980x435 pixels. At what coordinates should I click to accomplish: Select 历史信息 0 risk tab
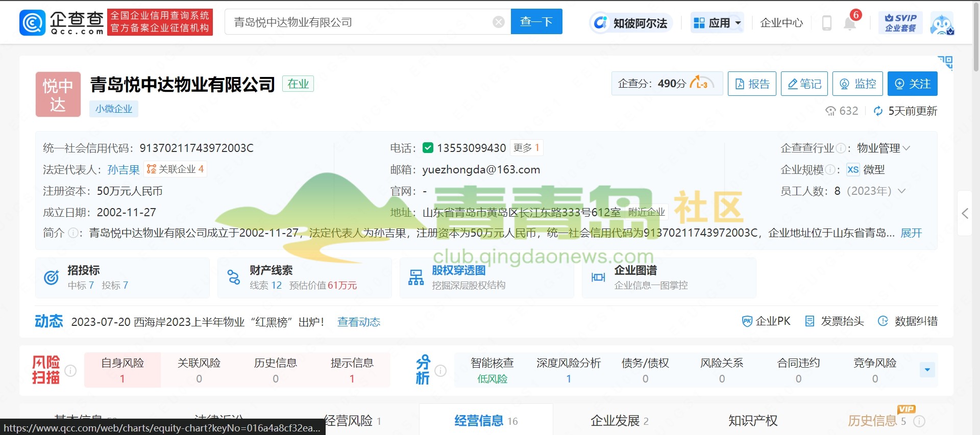276,370
